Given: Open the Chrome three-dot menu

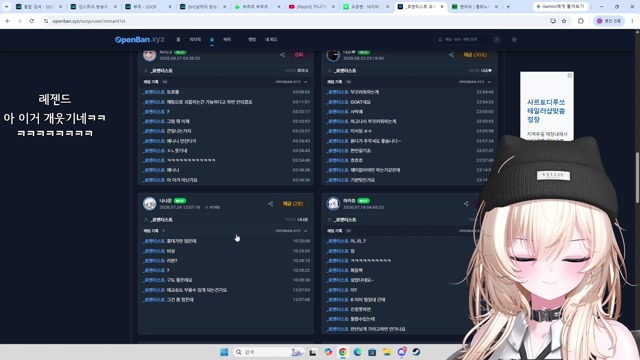Looking at the screenshot, I should 632,21.
